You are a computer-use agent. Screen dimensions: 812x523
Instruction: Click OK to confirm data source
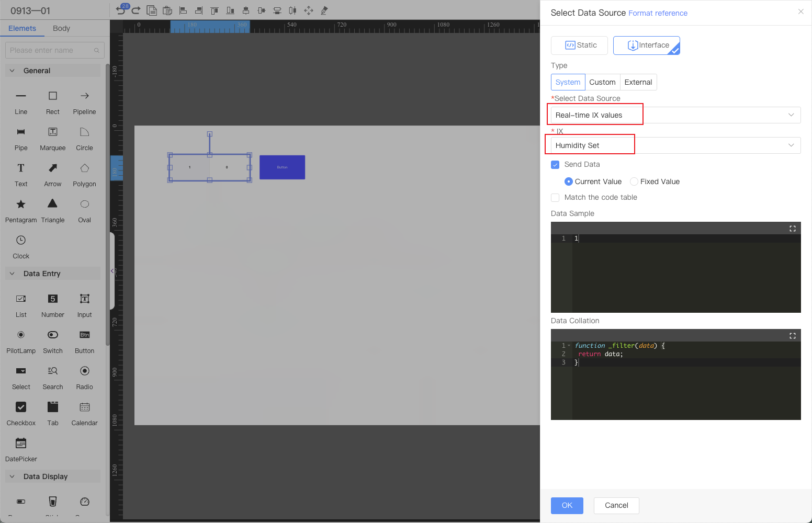click(567, 505)
